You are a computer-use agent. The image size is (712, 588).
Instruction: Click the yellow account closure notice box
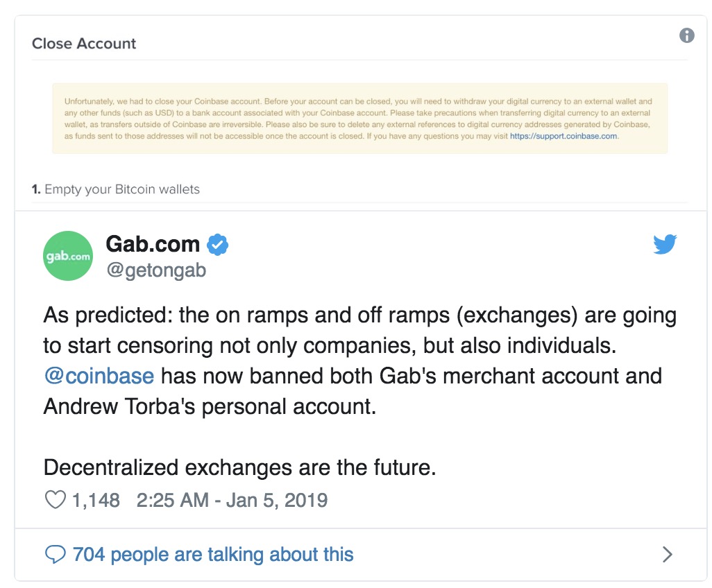tap(359, 119)
